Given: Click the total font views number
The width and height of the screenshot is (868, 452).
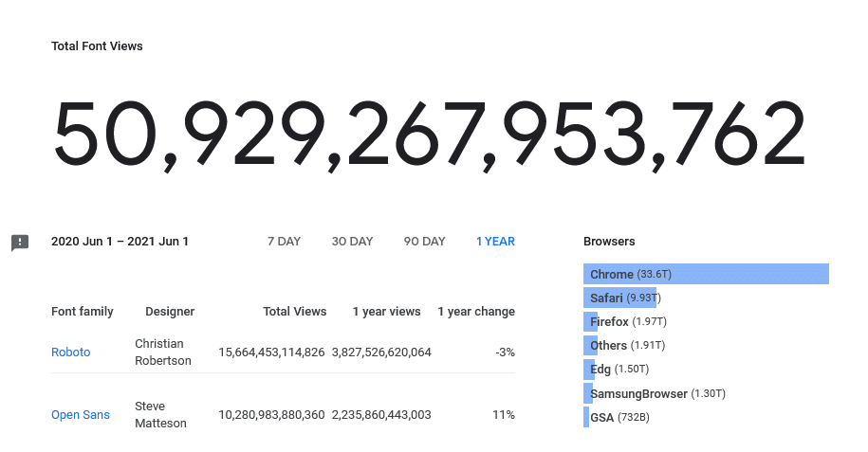Looking at the screenshot, I should click(429, 136).
